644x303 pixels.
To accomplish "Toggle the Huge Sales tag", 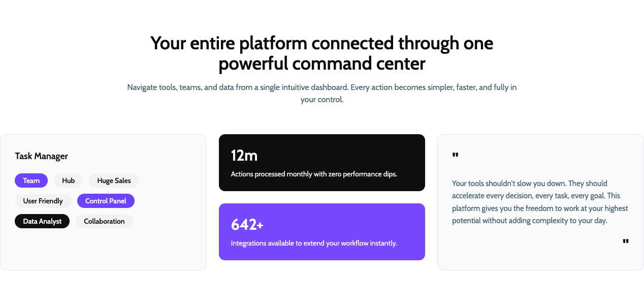I will 114,180.
